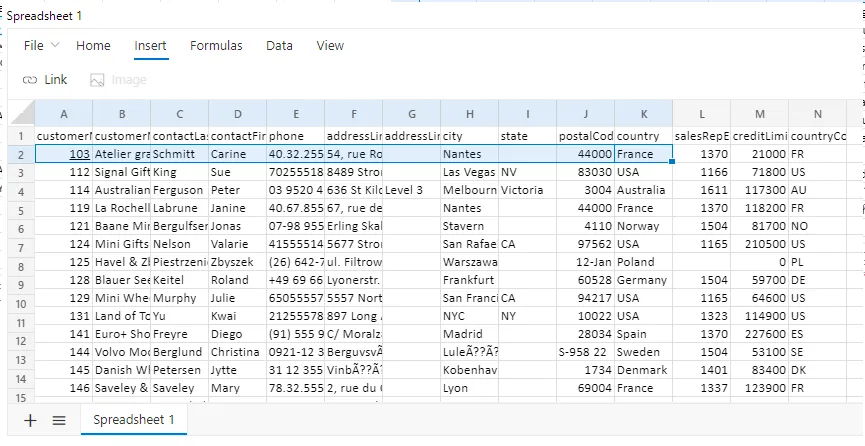This screenshot has width=865, height=446.
Task: Select postal code cell '69004'
Action: point(585,389)
